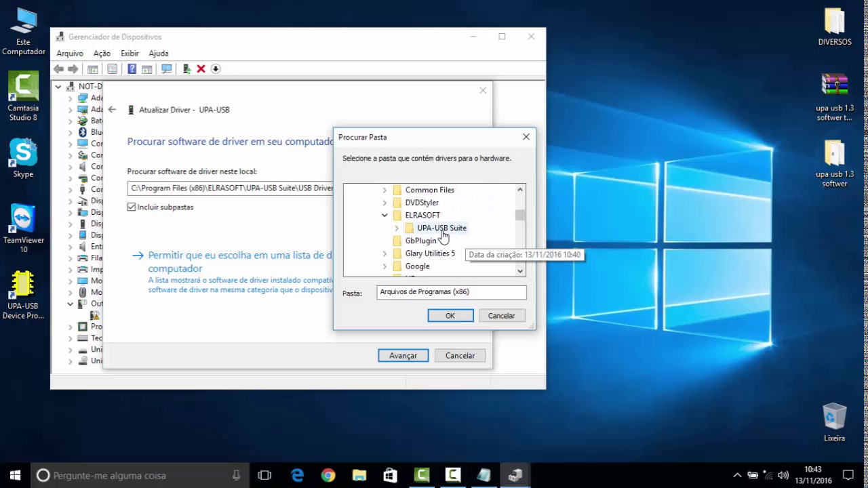Expand the Glary Utilities 5 folder node
Image resolution: width=868 pixels, height=488 pixels.
coord(384,253)
